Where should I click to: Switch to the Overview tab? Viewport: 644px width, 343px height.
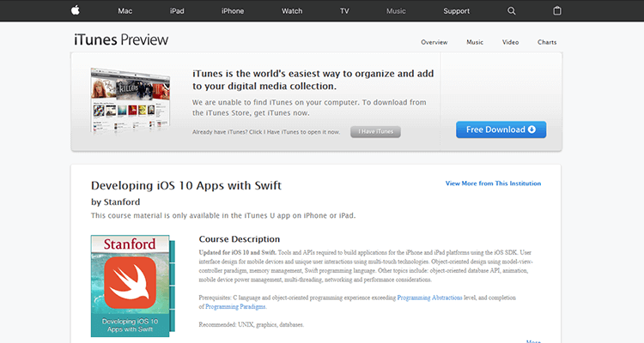[434, 42]
